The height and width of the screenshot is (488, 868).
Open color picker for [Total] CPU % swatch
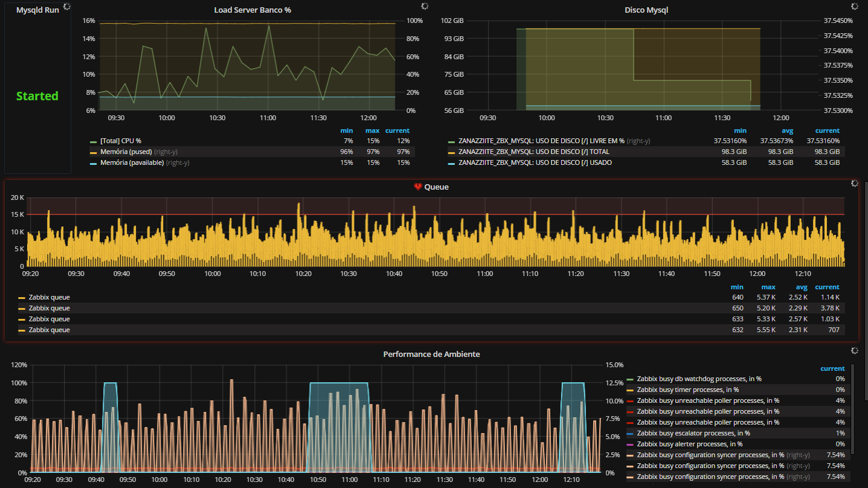click(93, 141)
